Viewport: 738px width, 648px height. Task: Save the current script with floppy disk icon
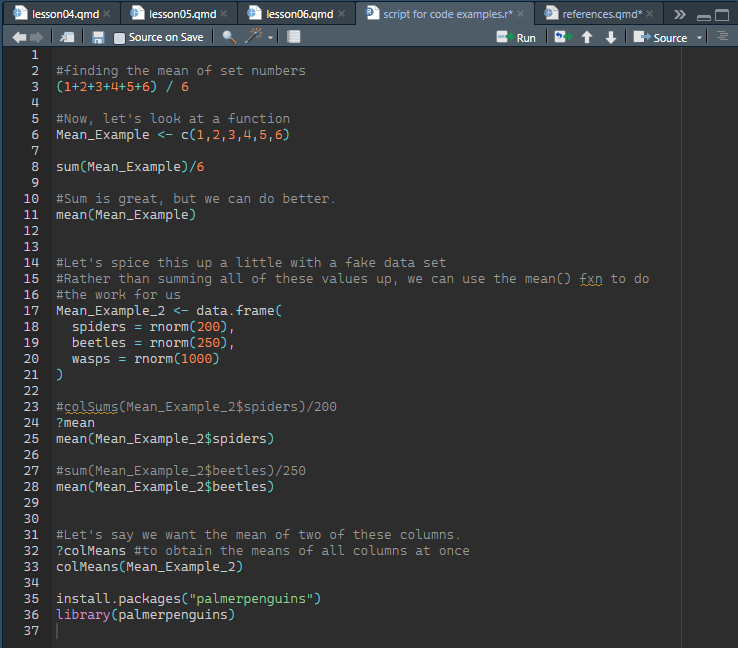(98, 37)
